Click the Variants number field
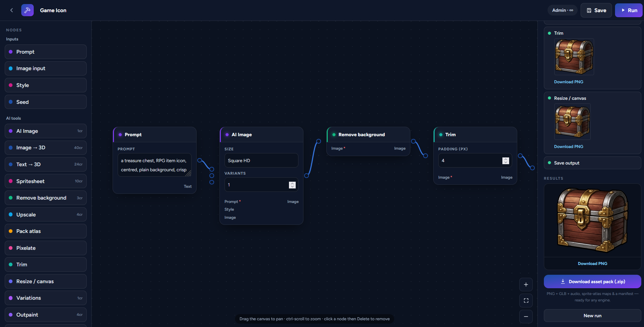644x327 pixels. pyautogui.click(x=261, y=185)
